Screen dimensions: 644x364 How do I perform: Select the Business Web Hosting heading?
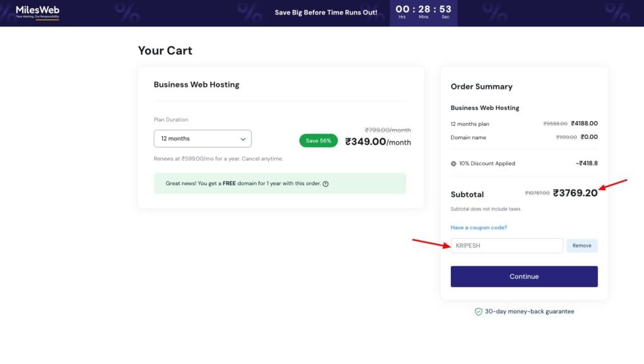coord(197,84)
